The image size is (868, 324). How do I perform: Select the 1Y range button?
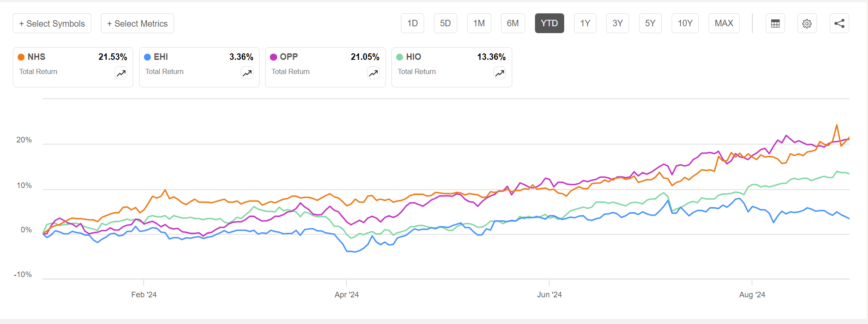pos(585,23)
